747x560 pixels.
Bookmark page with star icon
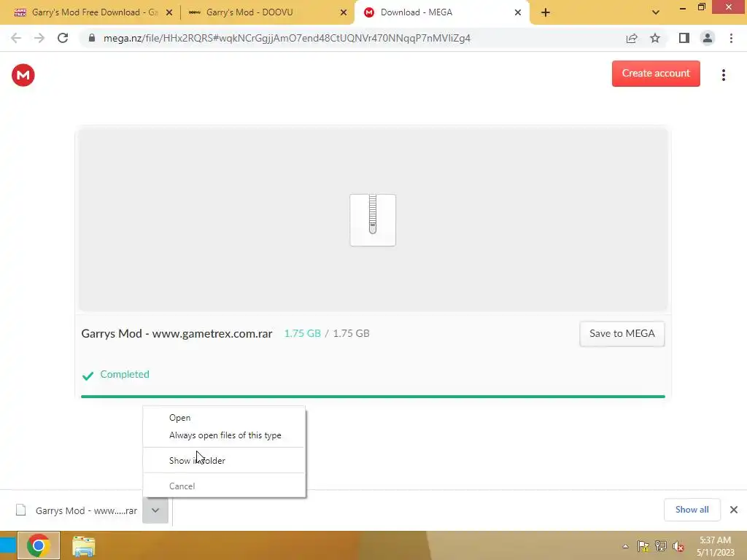tap(655, 38)
